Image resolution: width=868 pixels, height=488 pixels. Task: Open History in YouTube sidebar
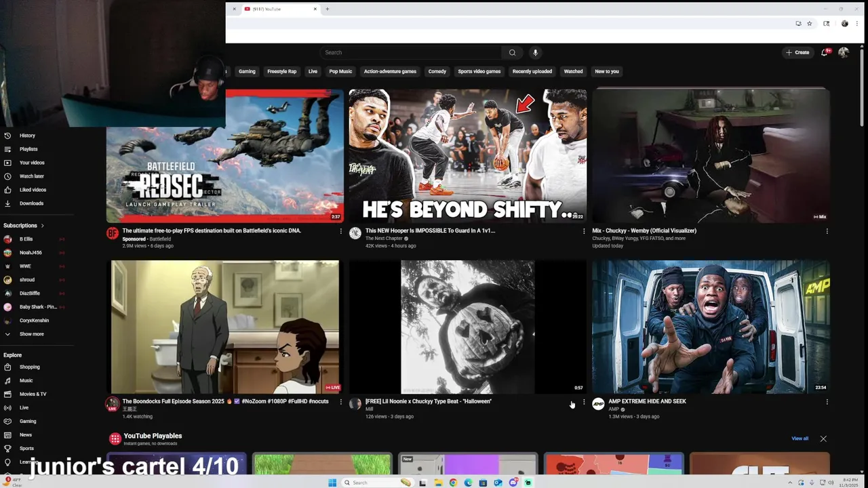27,136
